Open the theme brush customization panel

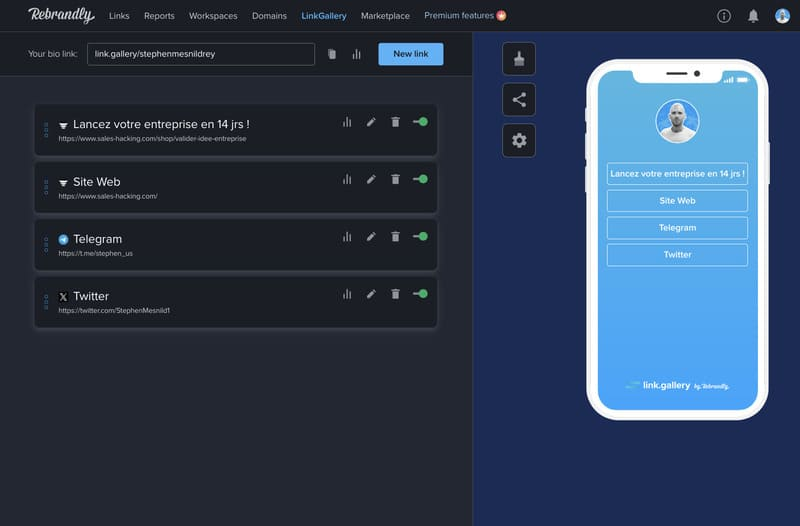point(519,59)
